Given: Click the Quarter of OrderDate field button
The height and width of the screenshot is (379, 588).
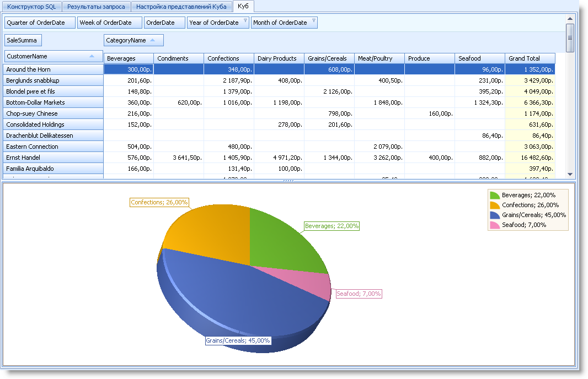Looking at the screenshot, I should click(x=40, y=23).
